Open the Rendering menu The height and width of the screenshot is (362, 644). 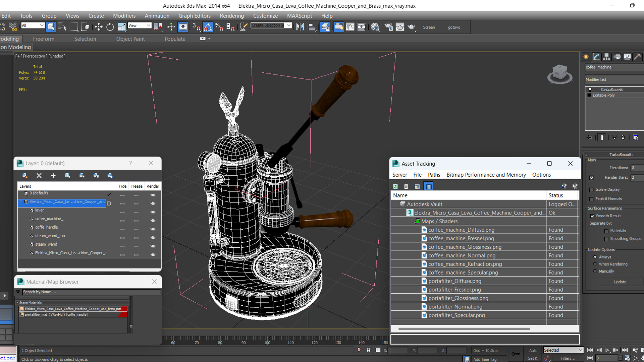coord(232,16)
